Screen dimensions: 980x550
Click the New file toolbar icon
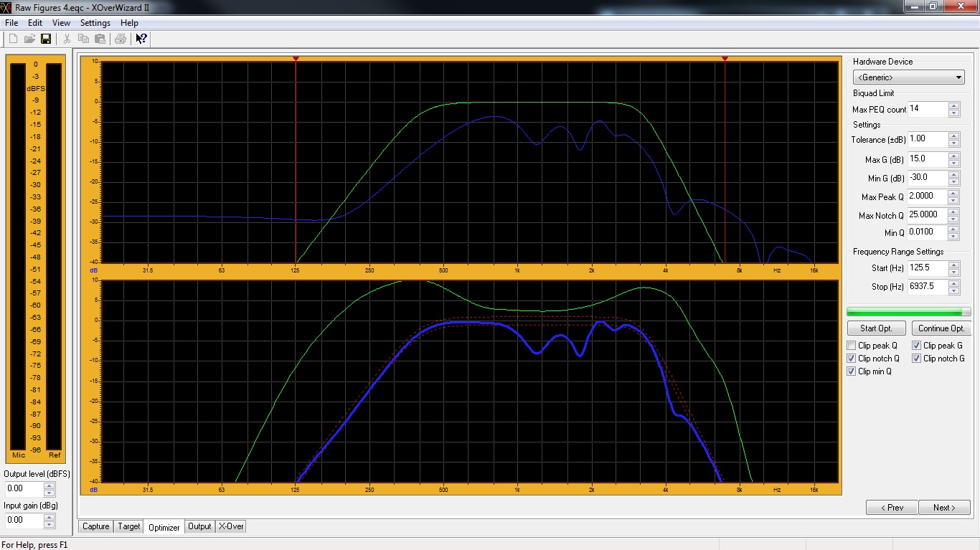[13, 39]
